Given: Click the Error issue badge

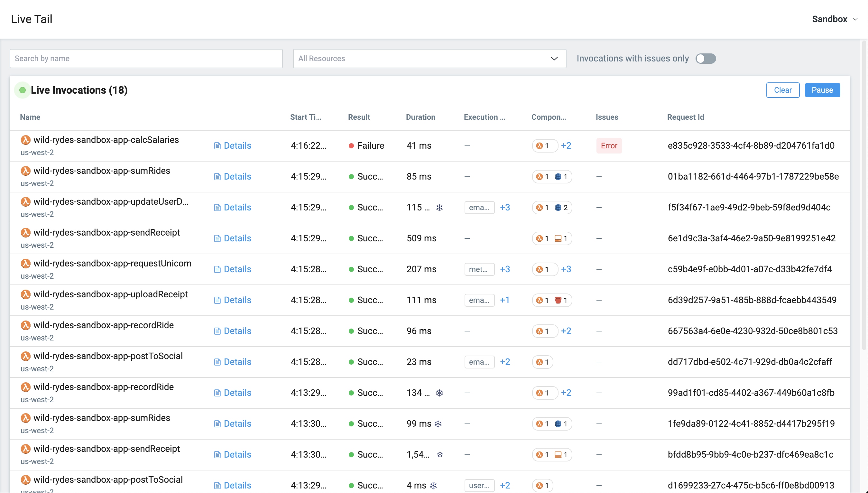Looking at the screenshot, I should pyautogui.click(x=608, y=146).
